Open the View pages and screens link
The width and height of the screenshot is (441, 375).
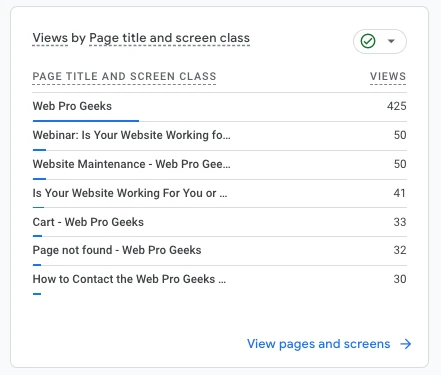[x=318, y=344]
